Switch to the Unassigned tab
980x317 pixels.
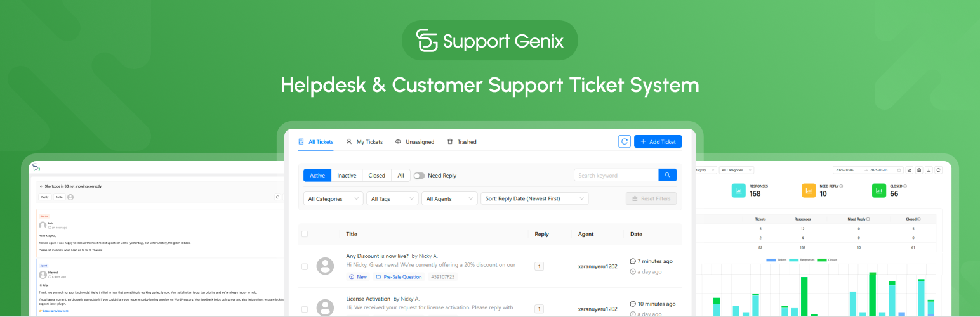414,142
